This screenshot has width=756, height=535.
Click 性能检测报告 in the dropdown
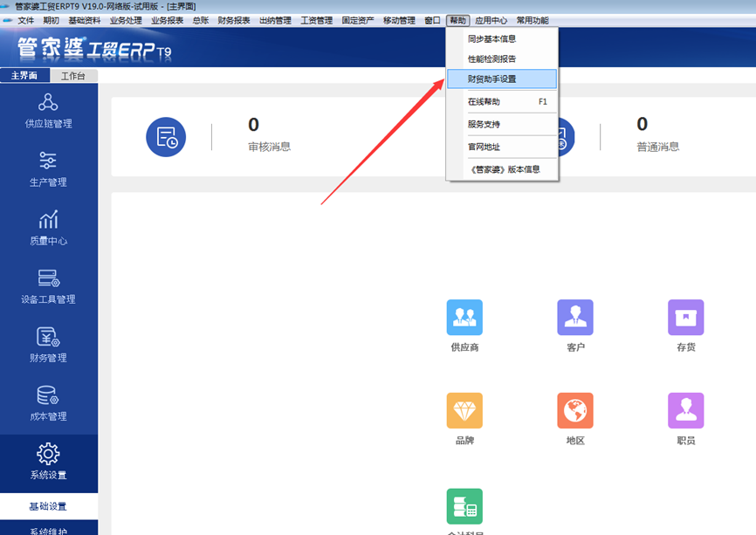coord(492,59)
